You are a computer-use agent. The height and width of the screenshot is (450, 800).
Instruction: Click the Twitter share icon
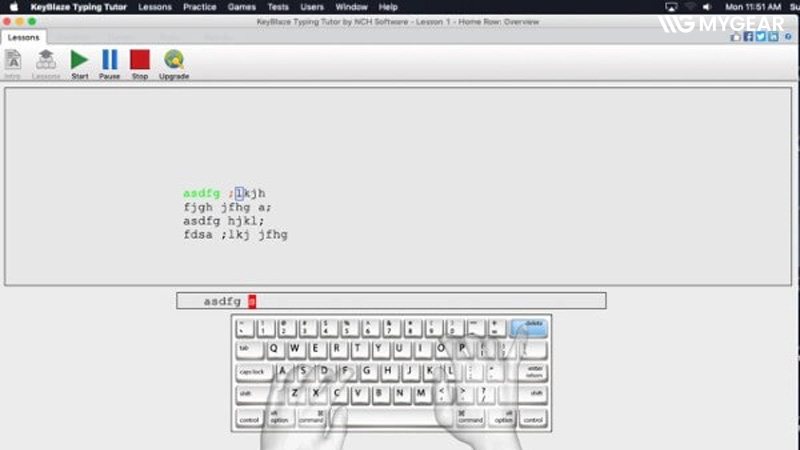[x=760, y=37]
